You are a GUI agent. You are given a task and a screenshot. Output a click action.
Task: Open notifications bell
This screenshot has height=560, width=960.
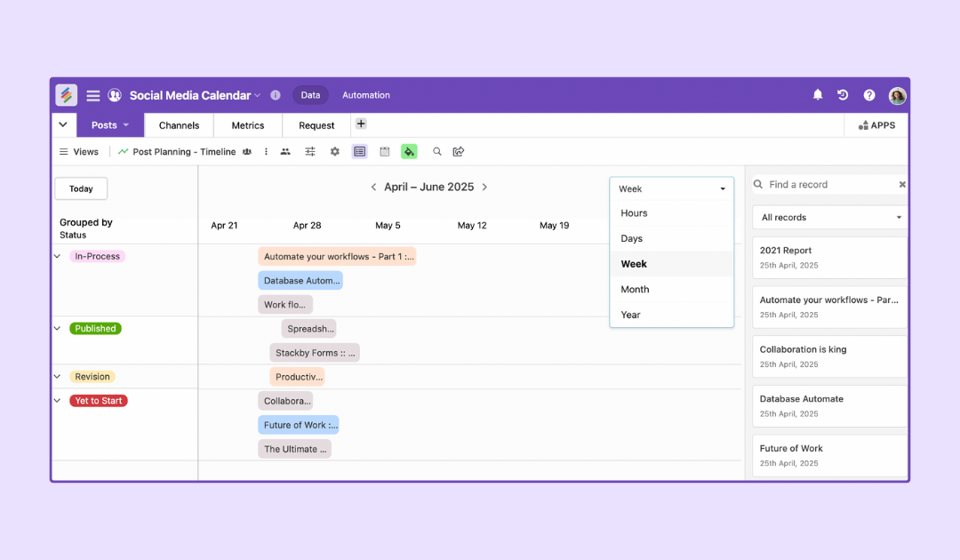(x=818, y=94)
